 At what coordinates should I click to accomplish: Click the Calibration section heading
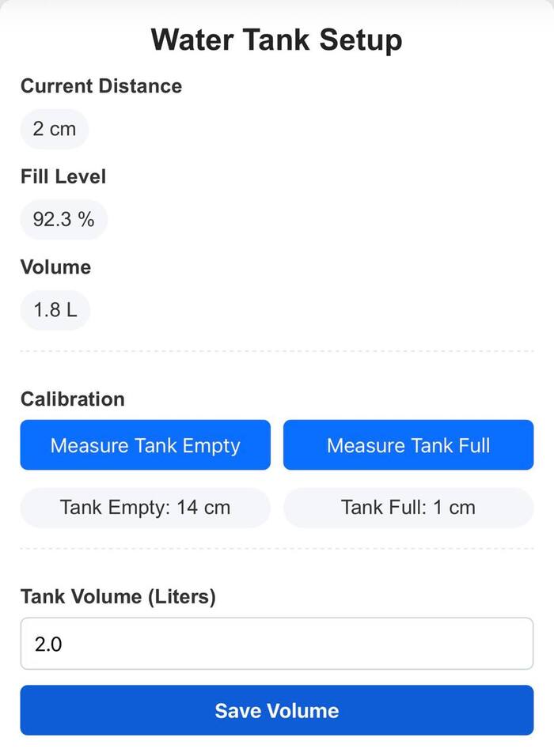click(73, 399)
